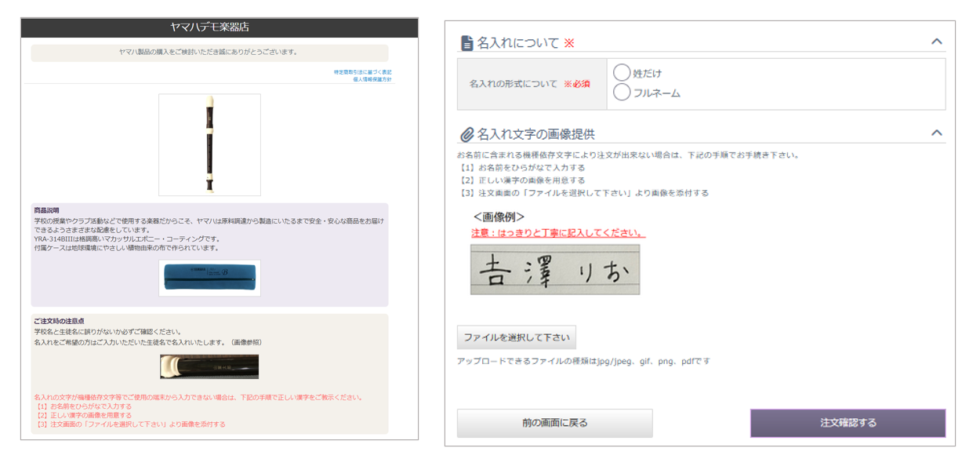Image resolution: width=980 pixels, height=459 pixels.
Task: Click the ヤマハデモ楽器店 header title
Action: tap(209, 27)
